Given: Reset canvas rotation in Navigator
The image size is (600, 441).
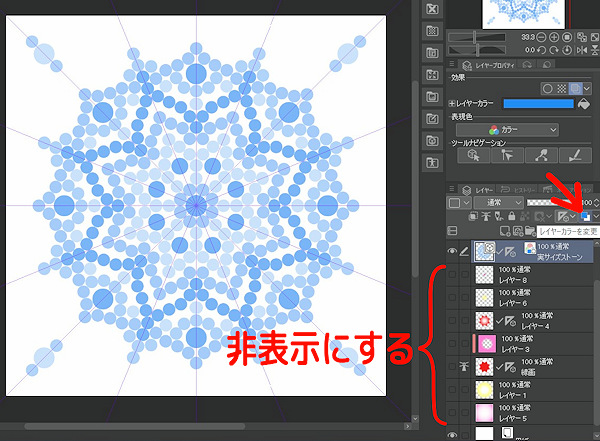Looking at the screenshot, I should [567, 50].
